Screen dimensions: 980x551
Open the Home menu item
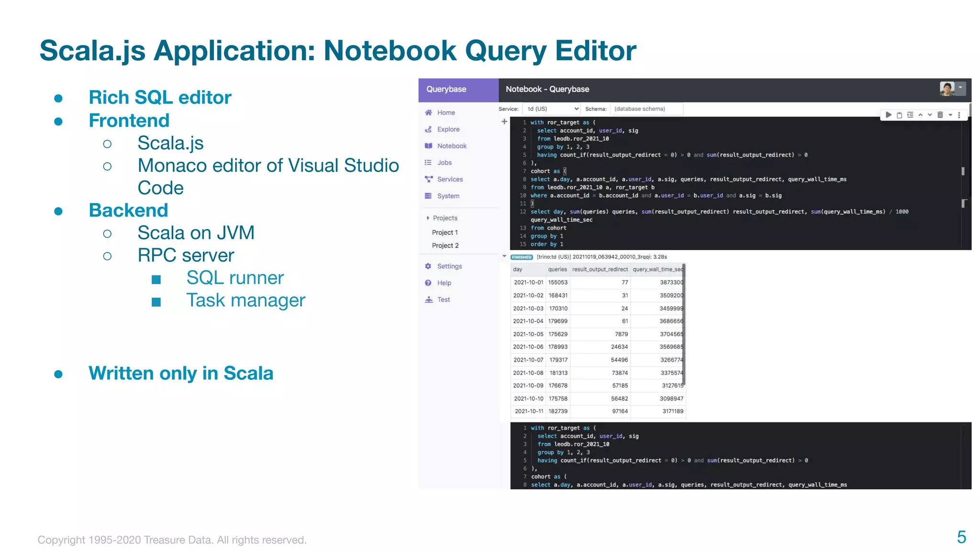point(446,112)
